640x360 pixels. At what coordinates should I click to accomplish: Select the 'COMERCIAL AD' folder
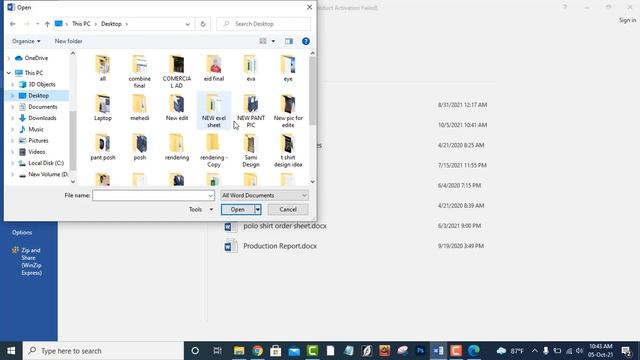pos(177,71)
